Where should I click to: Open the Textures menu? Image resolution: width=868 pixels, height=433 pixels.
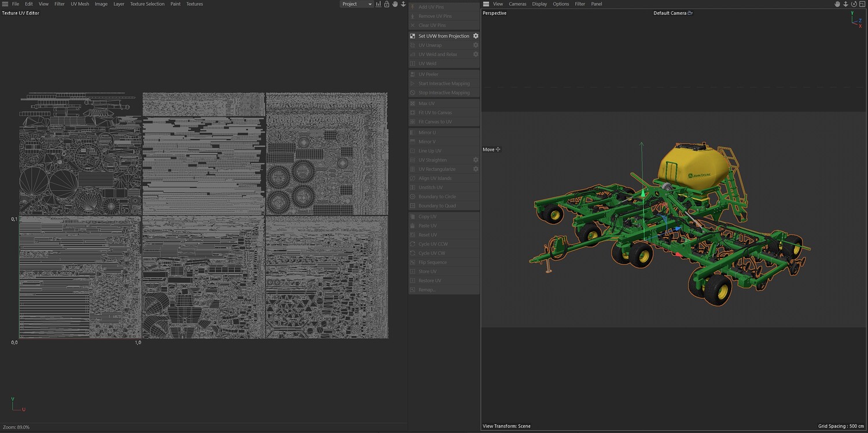click(194, 4)
